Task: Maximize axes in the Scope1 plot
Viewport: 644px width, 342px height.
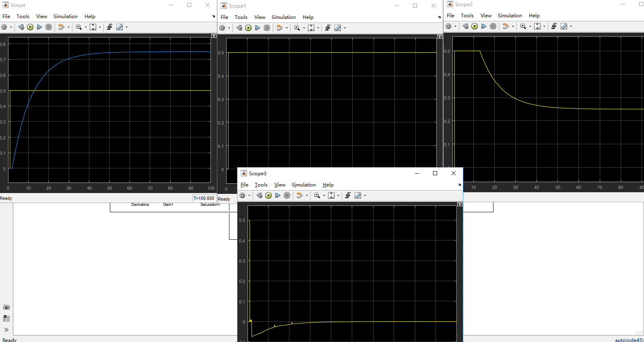Action: coord(440,37)
